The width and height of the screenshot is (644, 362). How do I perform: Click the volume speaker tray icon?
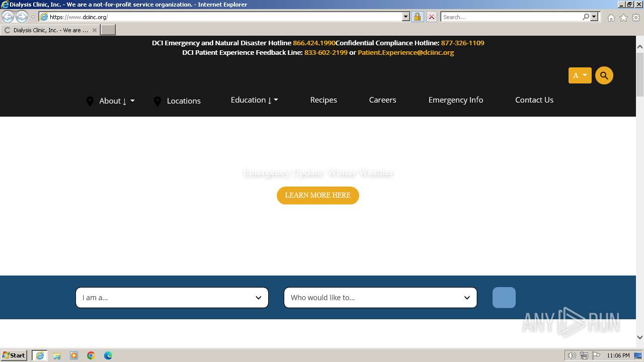click(x=572, y=355)
